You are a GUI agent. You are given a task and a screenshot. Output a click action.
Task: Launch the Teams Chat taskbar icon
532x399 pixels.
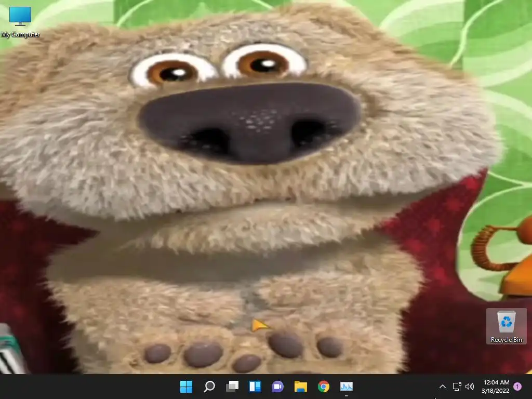tap(277, 387)
